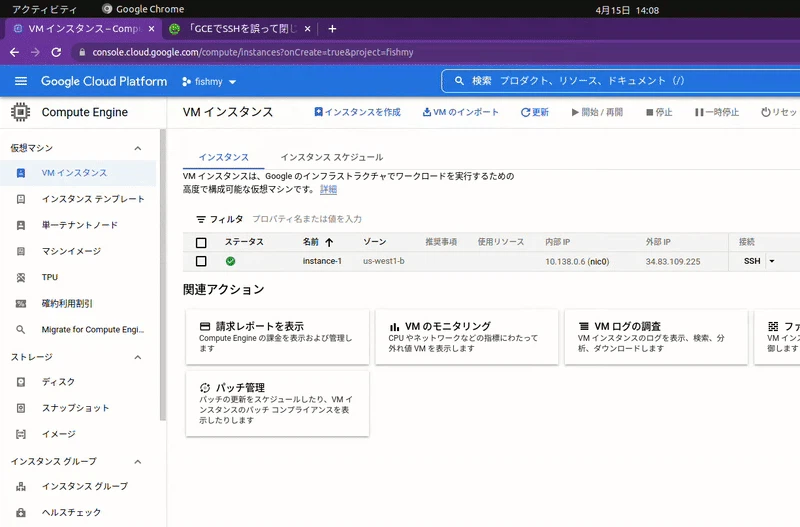Open the hamburger navigation menu
The height and width of the screenshot is (527, 800).
[21, 81]
